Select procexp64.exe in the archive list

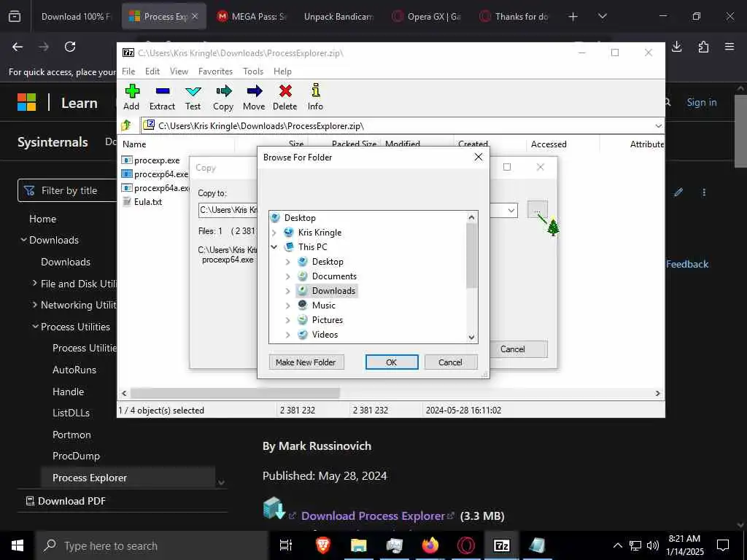155,174
